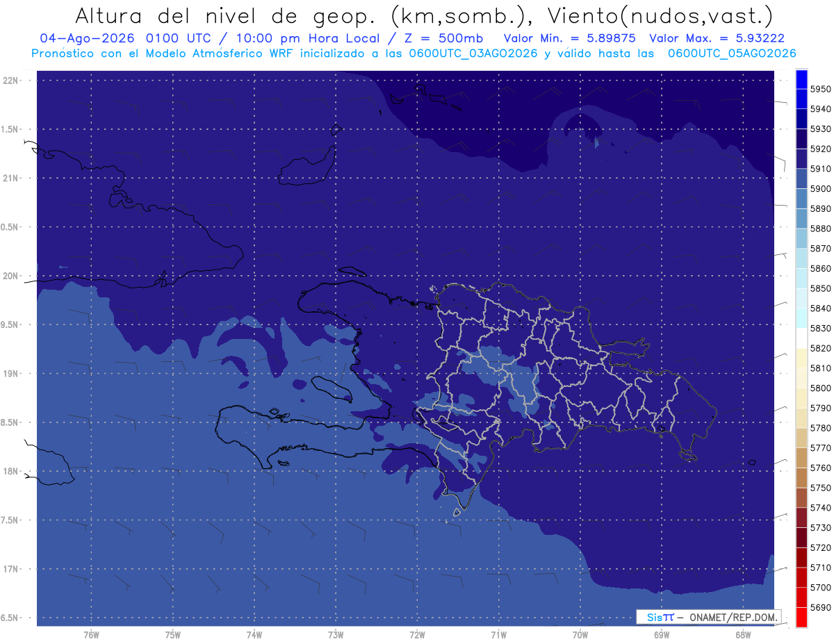Viewport: 834px width, 644px height.
Task: Click the 5800 colorbar value label
Action: click(x=820, y=388)
